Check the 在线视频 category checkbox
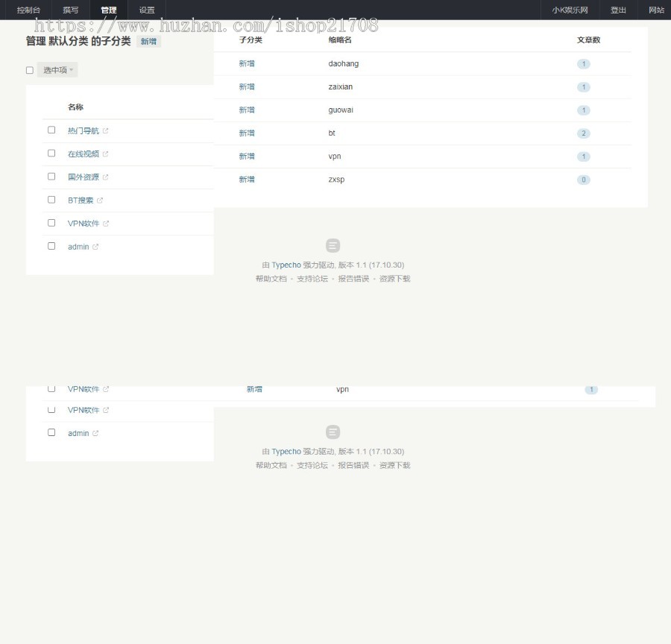This screenshot has height=644, width=671. click(x=51, y=153)
